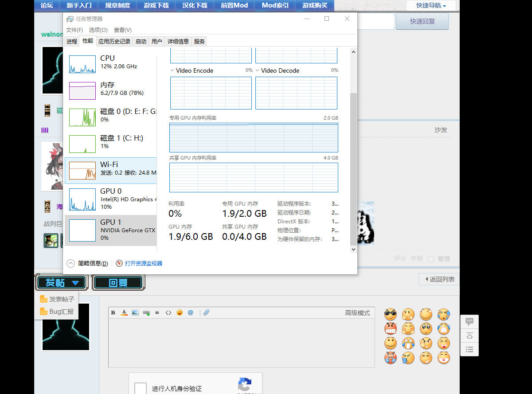Image resolution: width=532 pixels, height=394 pixels.
Task: Open the 选项(O) menu
Action: tap(98, 30)
